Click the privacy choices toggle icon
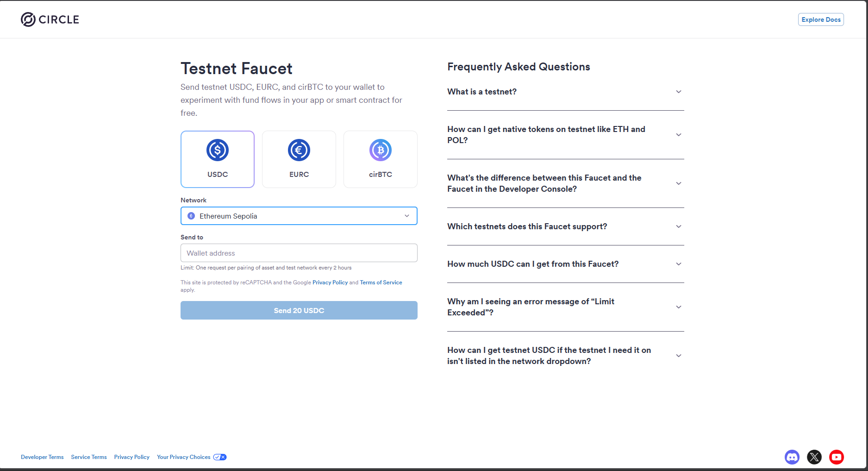This screenshot has width=868, height=471. click(220, 457)
